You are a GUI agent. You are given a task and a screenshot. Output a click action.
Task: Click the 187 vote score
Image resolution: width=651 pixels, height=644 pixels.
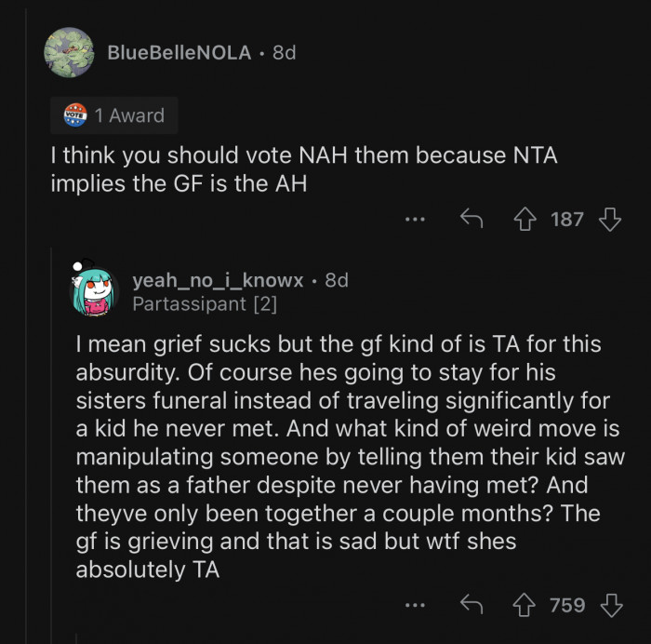point(567,220)
